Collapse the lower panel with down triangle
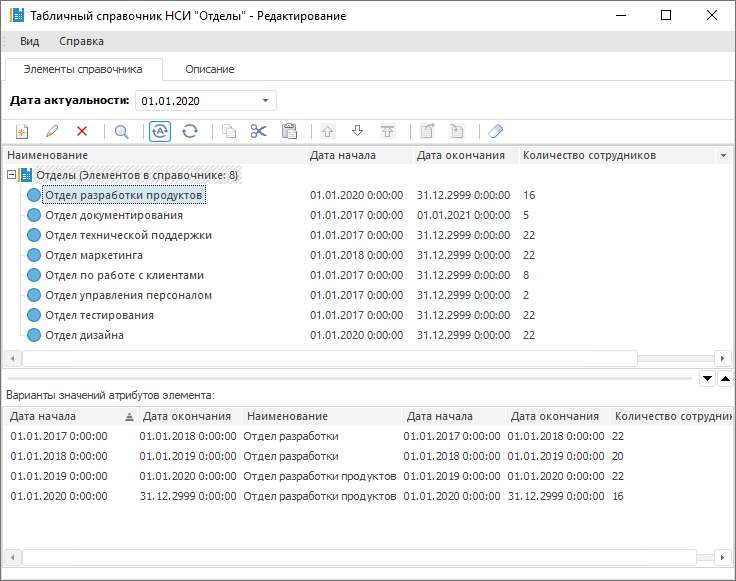 click(x=707, y=378)
